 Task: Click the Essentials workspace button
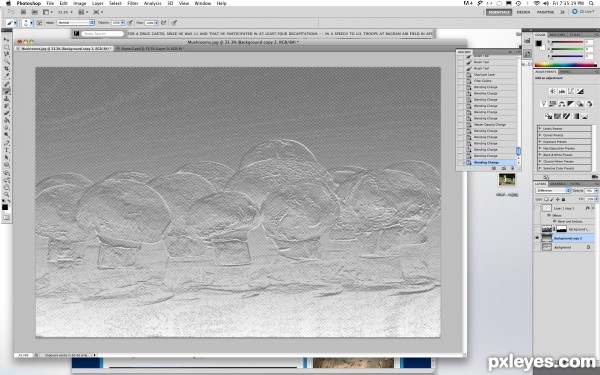499,12
